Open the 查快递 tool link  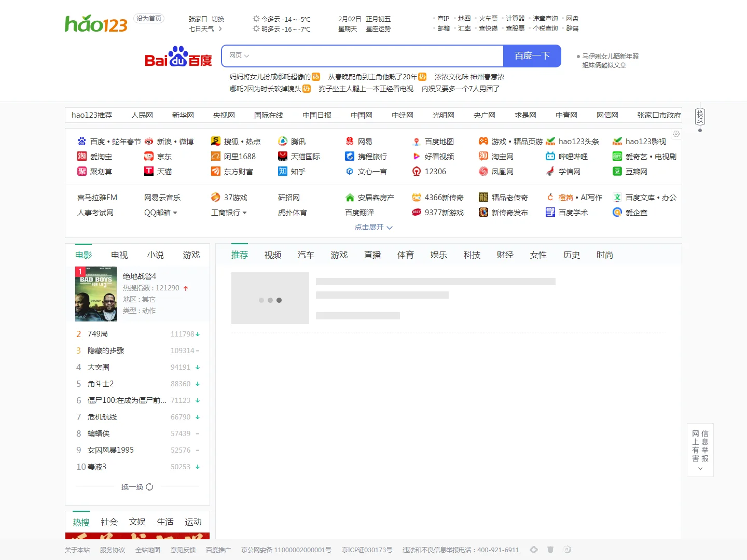point(488,29)
